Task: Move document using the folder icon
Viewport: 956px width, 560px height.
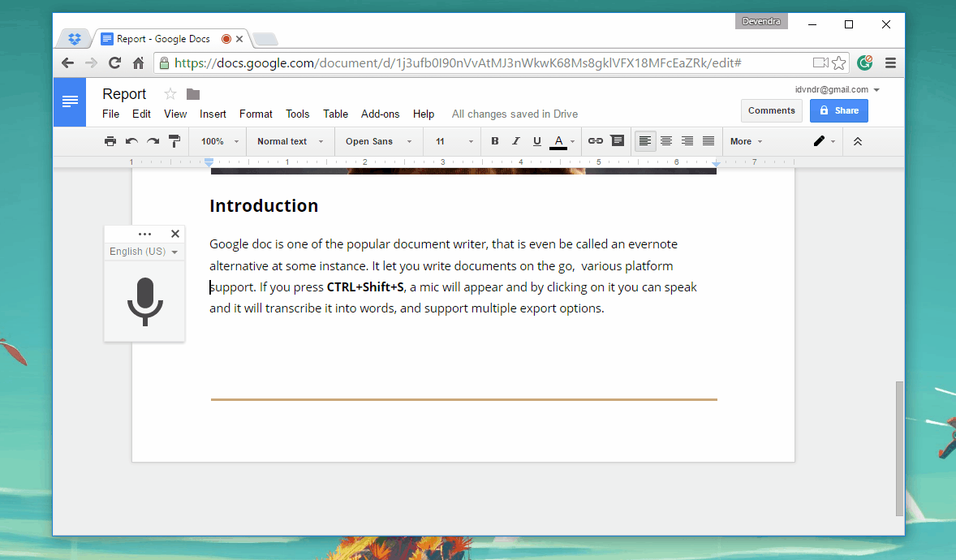Action: (x=193, y=94)
